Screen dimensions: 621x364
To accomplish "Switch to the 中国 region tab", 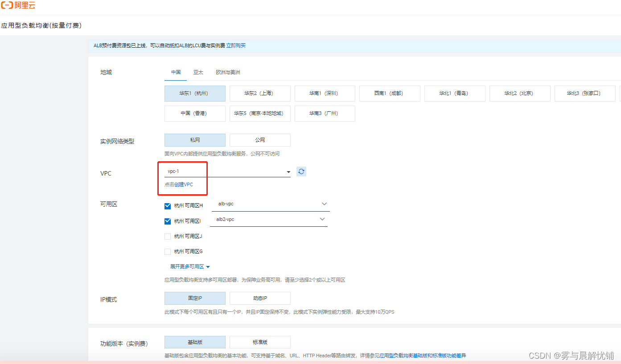I will (176, 72).
